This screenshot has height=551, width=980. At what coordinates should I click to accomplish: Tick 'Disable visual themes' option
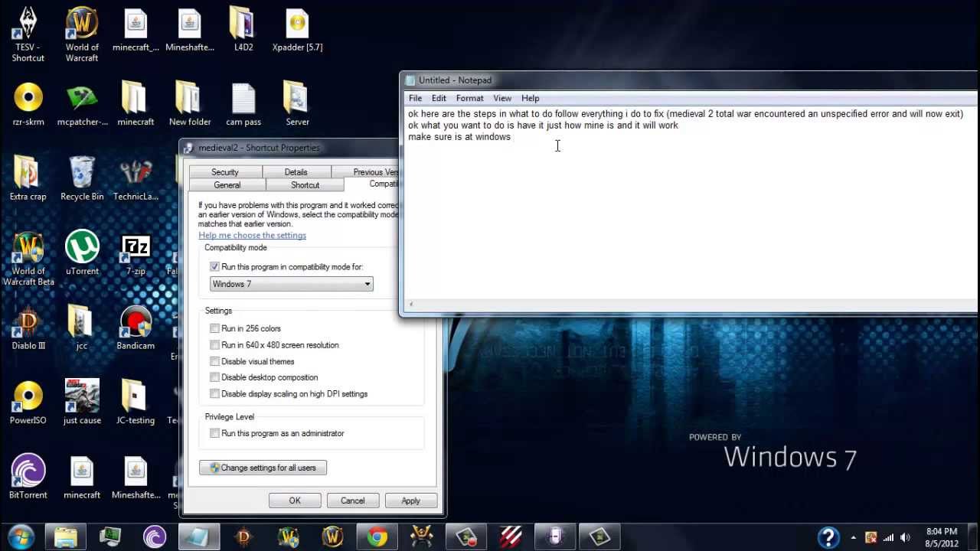[214, 361]
